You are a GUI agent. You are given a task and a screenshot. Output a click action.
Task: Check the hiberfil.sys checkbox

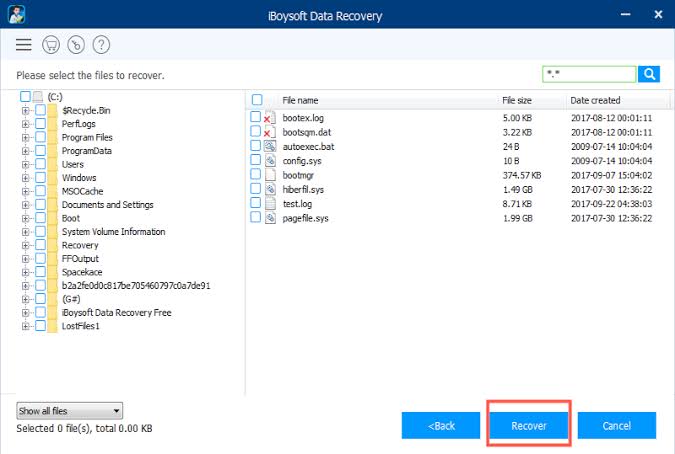[x=255, y=188]
